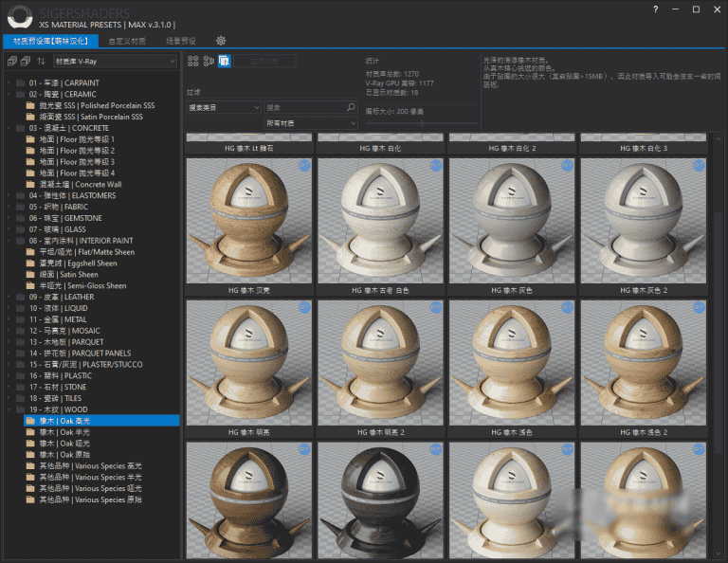Open the 所有材质 filter dropdown
Image resolution: width=728 pixels, height=563 pixels.
coord(311,123)
